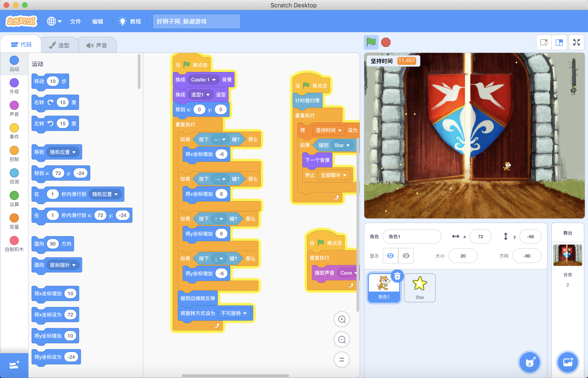
Task: Open 不可旋转 rotation style dropdown
Action: pos(234,313)
